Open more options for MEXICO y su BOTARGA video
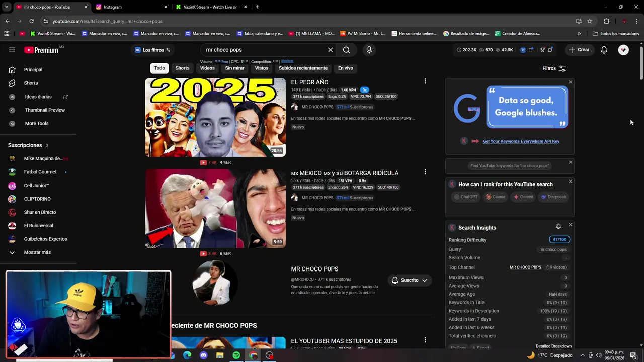644x362 pixels. (x=425, y=172)
